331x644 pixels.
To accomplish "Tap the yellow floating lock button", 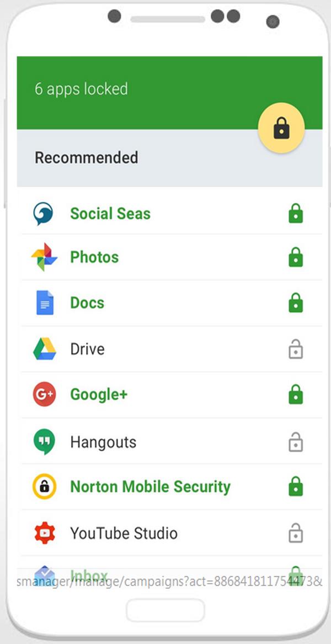I will click(281, 128).
